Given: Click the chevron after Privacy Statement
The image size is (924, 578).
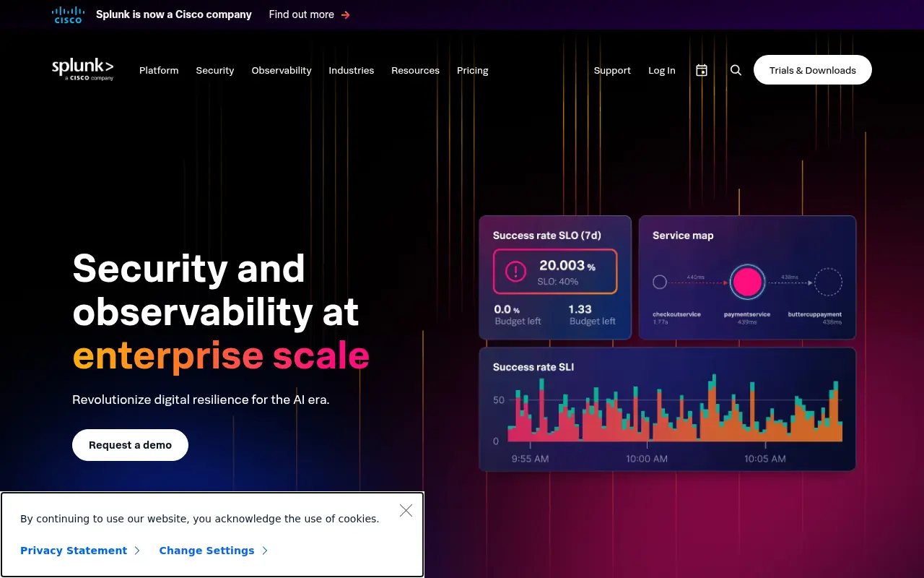Looking at the screenshot, I should [x=137, y=551].
